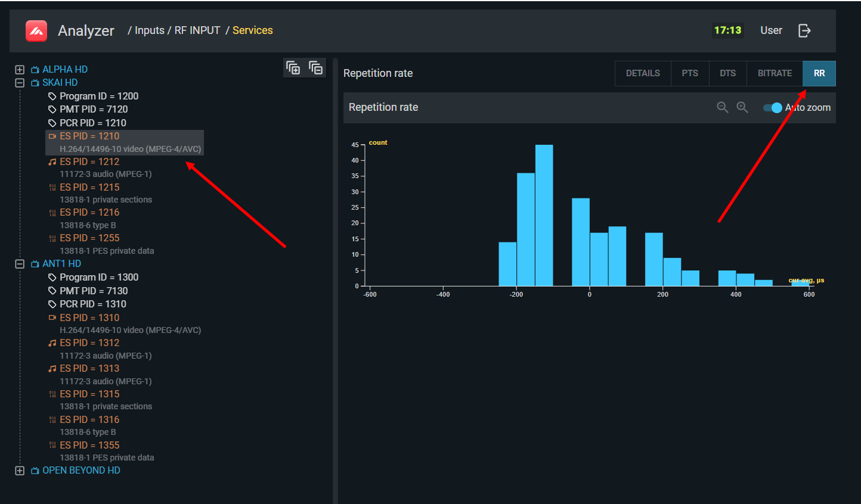The height and width of the screenshot is (504, 861).
Task: Open RF INPUT breadcrumb link
Action: click(x=197, y=30)
